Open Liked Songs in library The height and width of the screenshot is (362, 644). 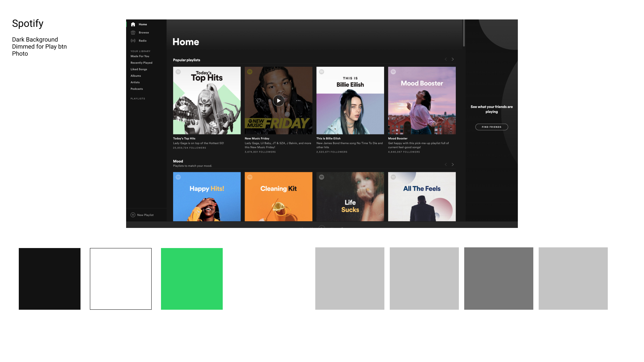coord(139,69)
